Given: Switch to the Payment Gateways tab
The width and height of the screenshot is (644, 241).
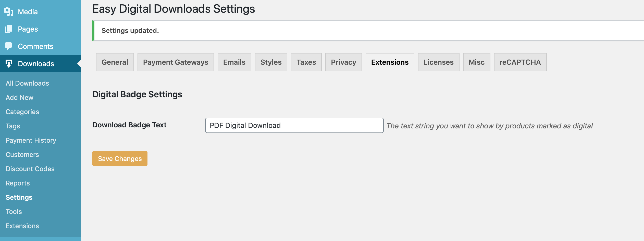Looking at the screenshot, I should [176, 62].
